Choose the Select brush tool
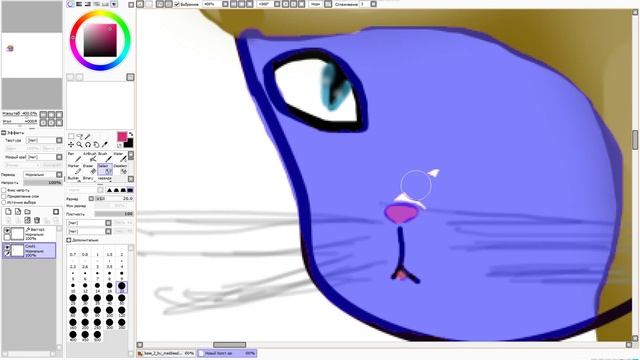 104,169
